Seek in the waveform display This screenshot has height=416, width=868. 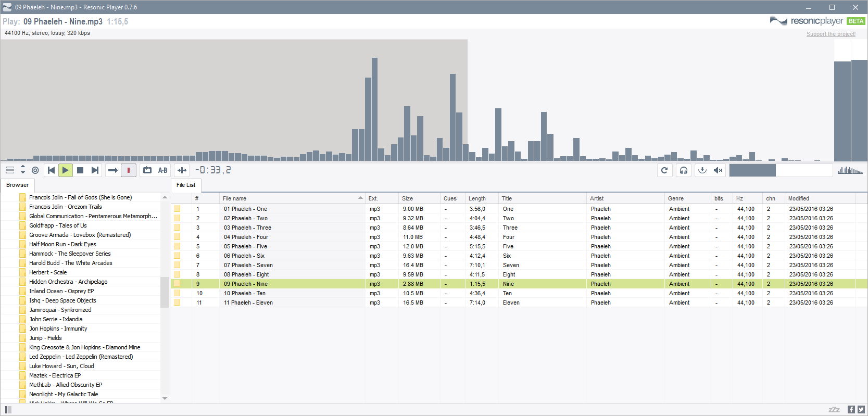point(417,100)
